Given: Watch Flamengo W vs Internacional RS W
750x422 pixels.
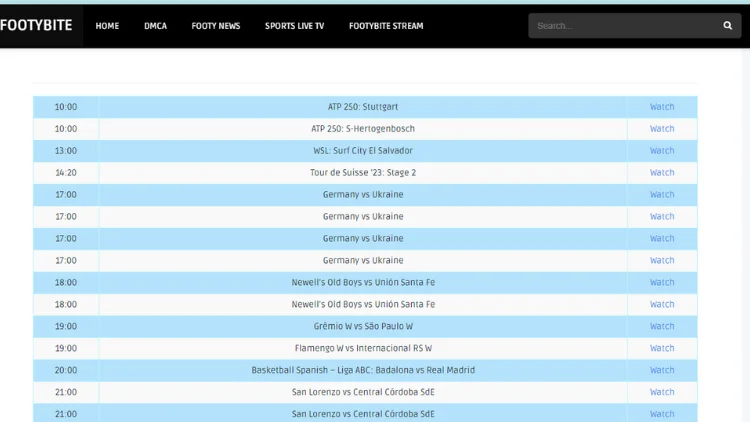Looking at the screenshot, I should 662,349.
